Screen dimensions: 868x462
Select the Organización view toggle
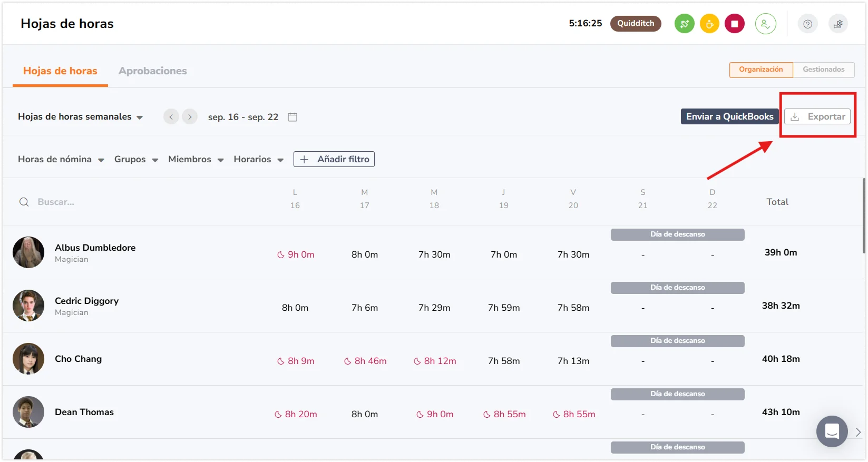click(x=761, y=70)
